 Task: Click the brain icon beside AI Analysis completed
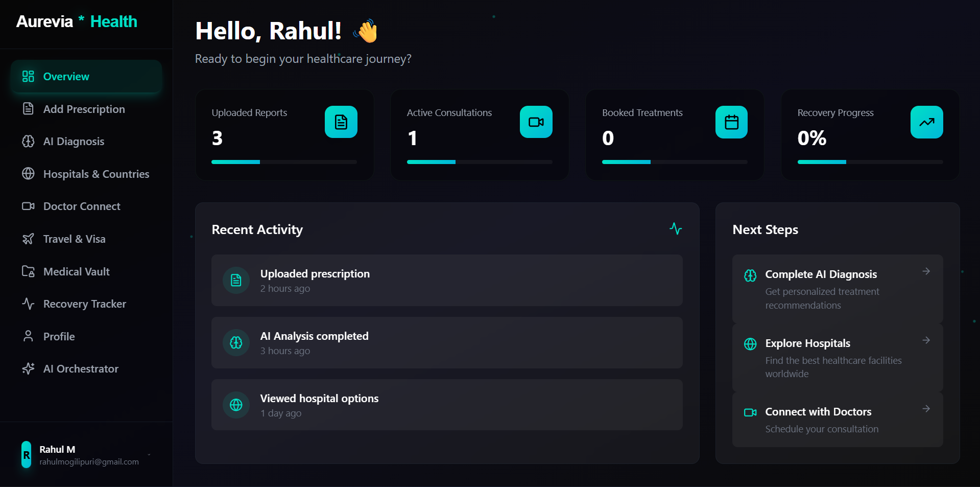pyautogui.click(x=236, y=342)
